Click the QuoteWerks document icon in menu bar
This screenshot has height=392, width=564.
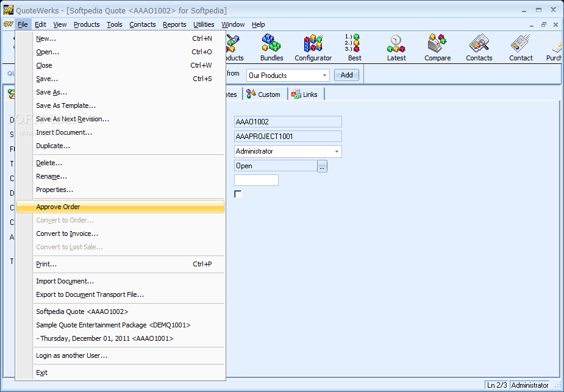pyautogui.click(x=8, y=24)
